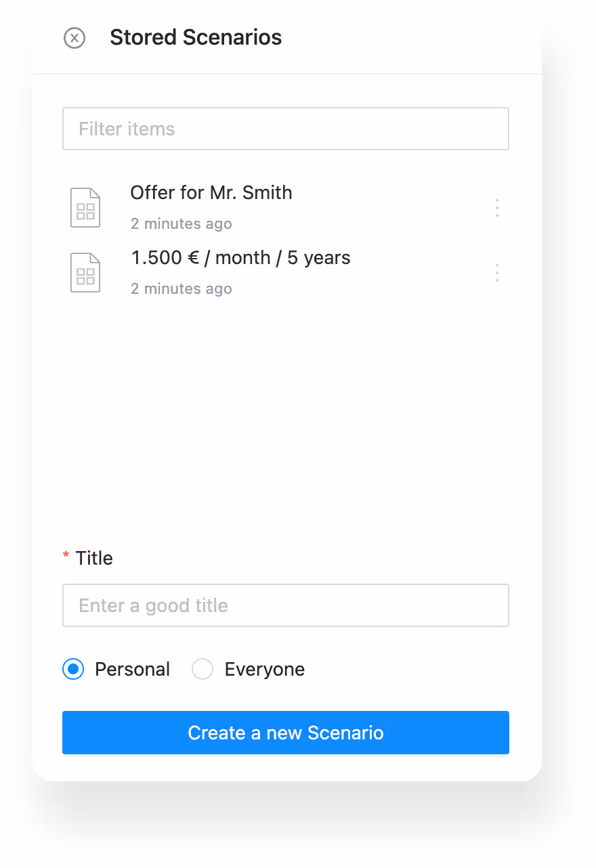Image resolution: width=596 pixels, height=868 pixels.
Task: Click timestamp under Offer for Mr. Smith
Action: [x=181, y=224]
